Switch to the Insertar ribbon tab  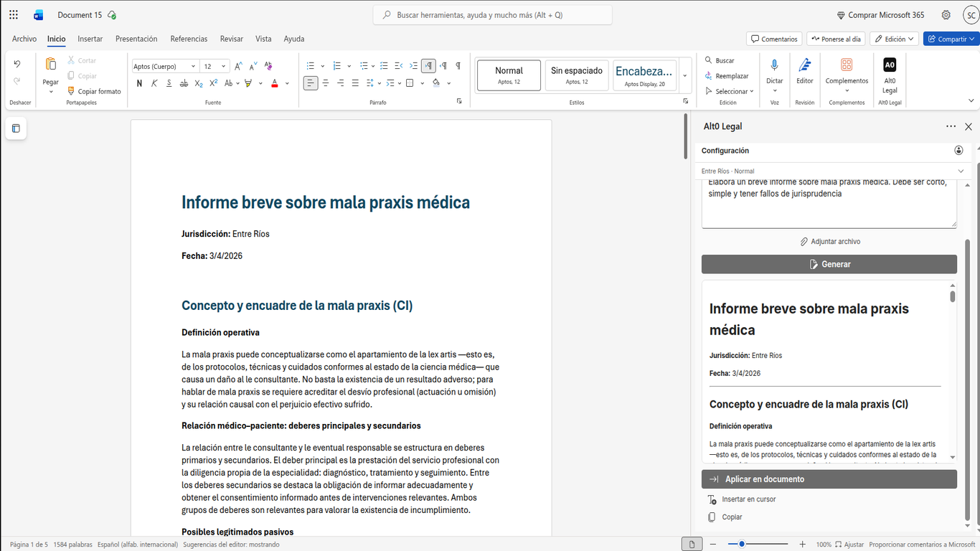pyautogui.click(x=90, y=39)
